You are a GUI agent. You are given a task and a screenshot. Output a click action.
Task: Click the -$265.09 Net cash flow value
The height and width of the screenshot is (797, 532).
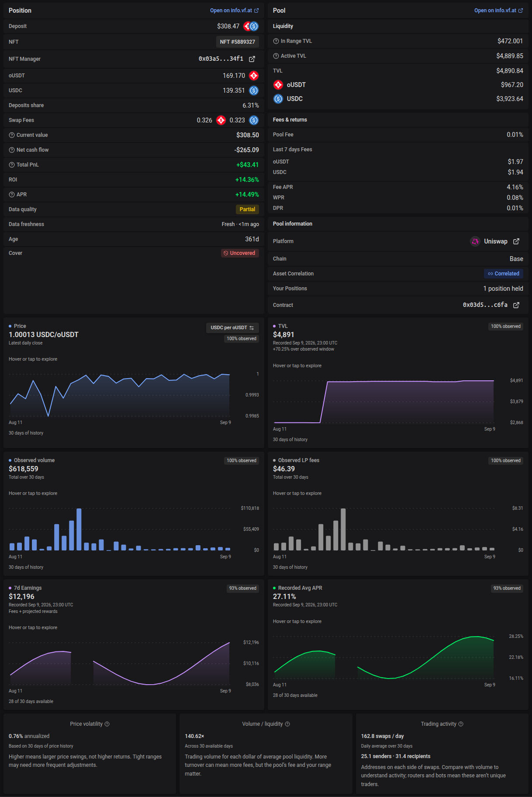247,150
